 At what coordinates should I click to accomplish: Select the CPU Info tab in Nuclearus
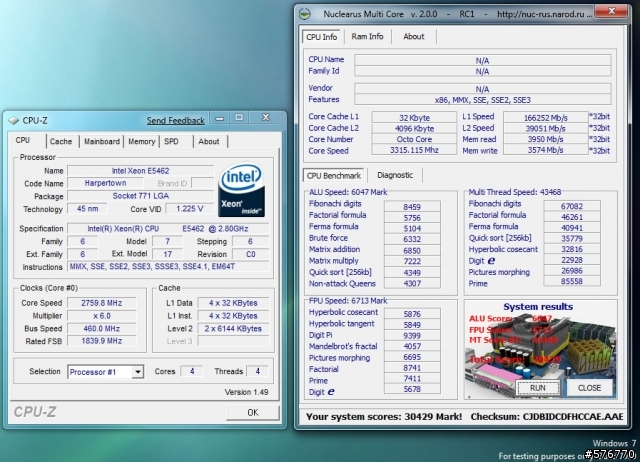point(322,37)
